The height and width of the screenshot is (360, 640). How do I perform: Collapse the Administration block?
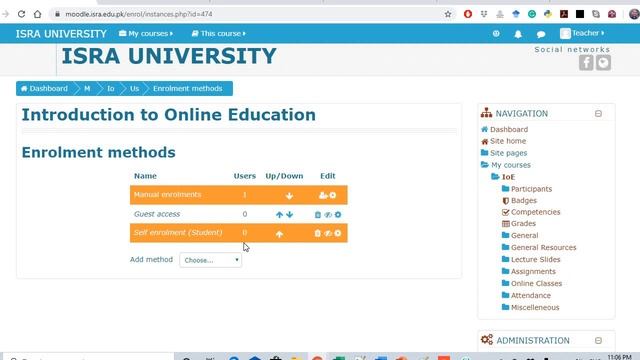tap(598, 340)
